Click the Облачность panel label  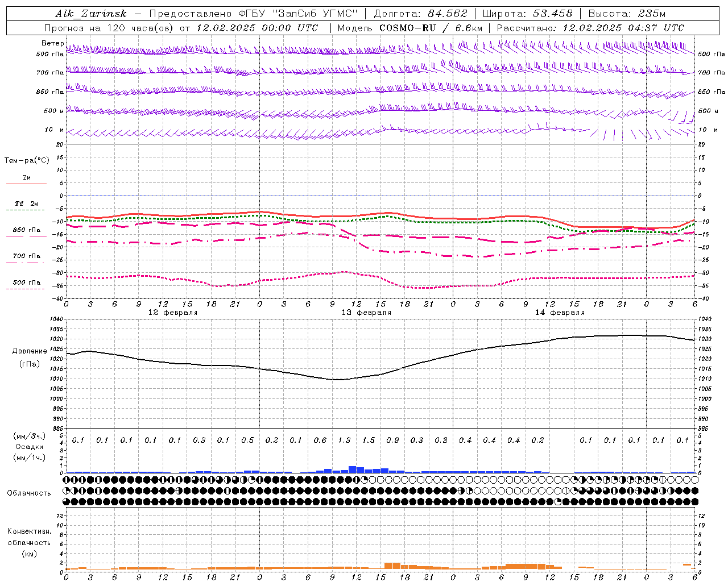pos(29,493)
